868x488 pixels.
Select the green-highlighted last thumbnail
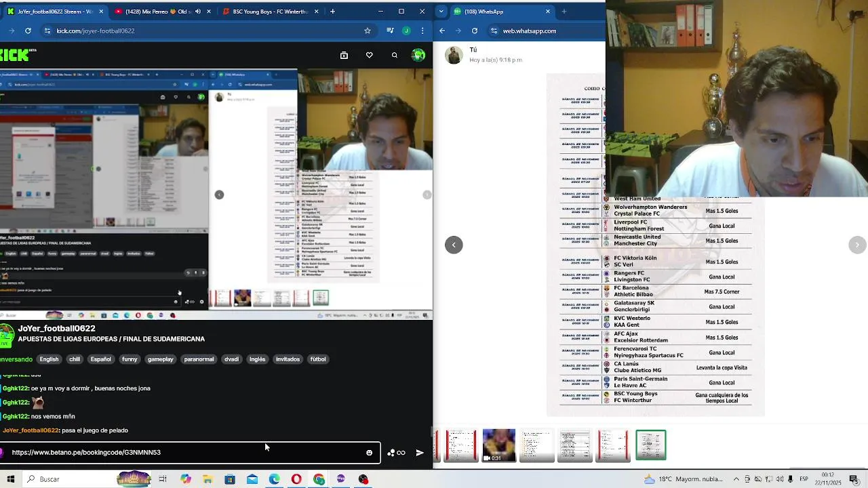coord(651,445)
